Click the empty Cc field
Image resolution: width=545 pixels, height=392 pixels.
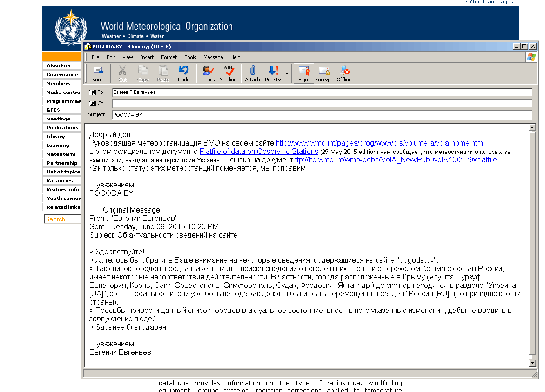[322, 104]
